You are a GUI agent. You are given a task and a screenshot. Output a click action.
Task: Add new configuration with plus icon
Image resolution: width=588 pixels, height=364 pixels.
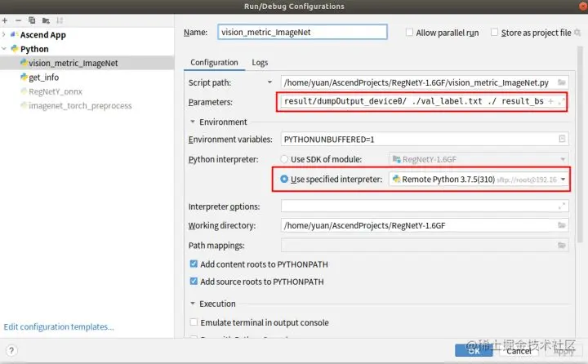pos(5,20)
